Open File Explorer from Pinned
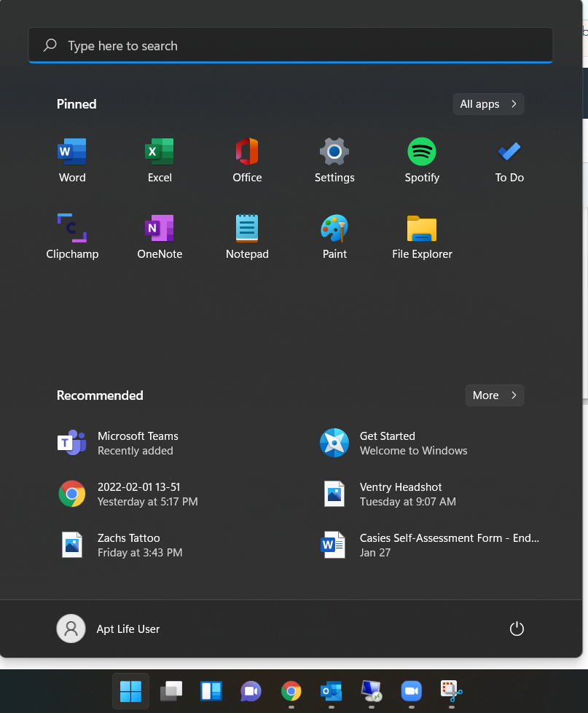Screen dimensions: 588x713 [422, 237]
